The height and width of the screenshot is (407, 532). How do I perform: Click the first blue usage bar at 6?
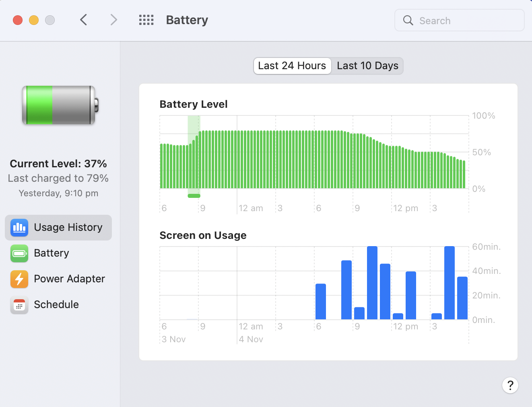[321, 302]
